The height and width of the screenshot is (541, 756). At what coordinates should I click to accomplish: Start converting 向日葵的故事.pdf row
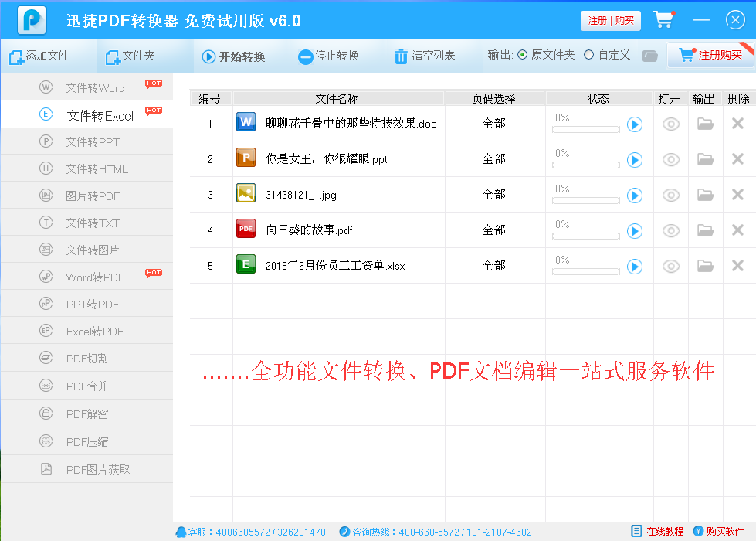coord(635,230)
